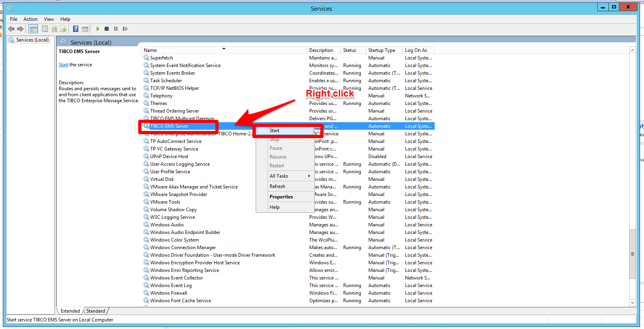This screenshot has height=329, width=644.
Task: Select the VMware Snapshot Provider row
Action: 288,194
